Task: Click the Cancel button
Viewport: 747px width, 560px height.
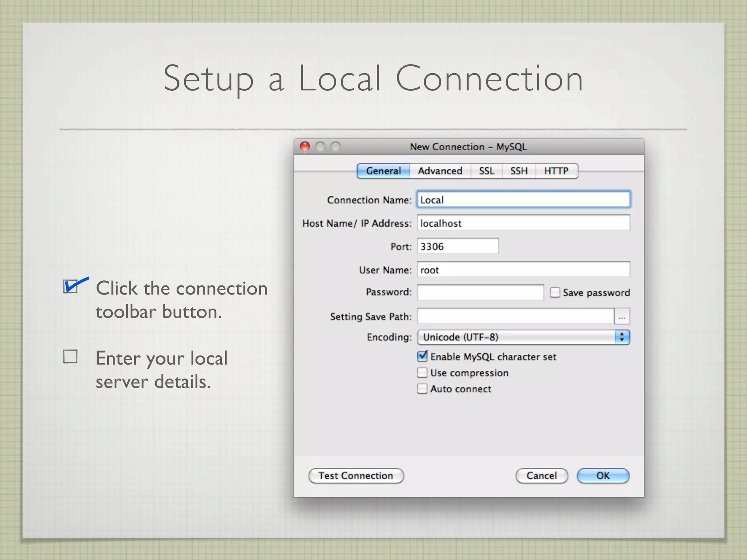Action: tap(542, 476)
